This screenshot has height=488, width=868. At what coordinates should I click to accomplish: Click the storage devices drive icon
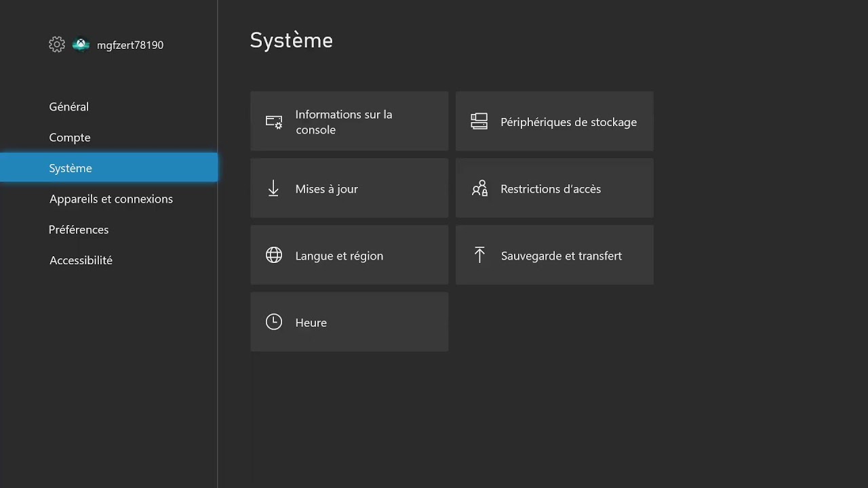(479, 122)
